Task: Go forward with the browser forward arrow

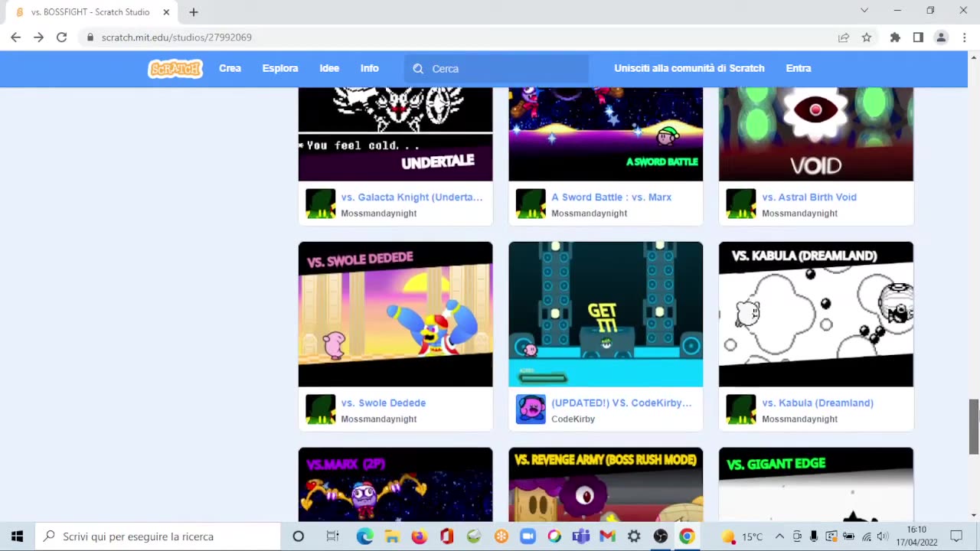Action: [38, 37]
